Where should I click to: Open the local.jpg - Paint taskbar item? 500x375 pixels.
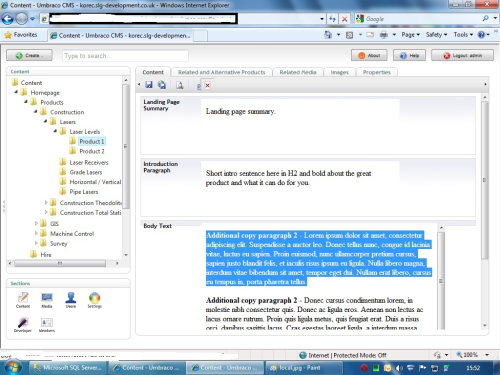point(303,368)
